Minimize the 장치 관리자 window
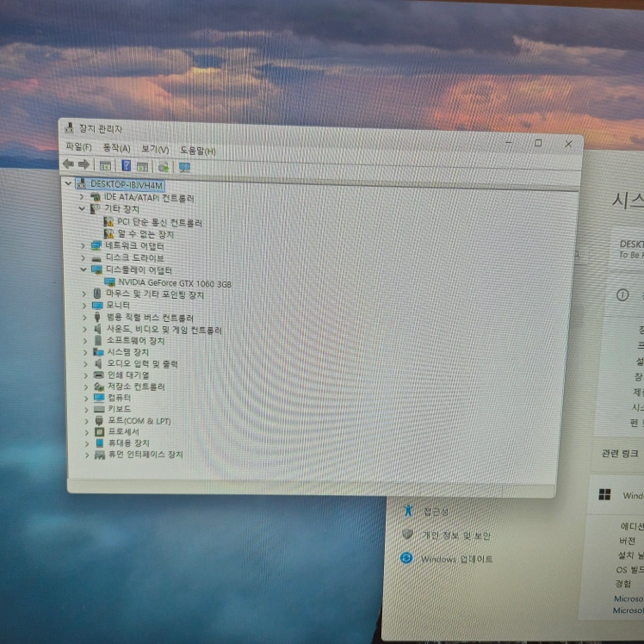The width and height of the screenshot is (644, 644). point(509,142)
